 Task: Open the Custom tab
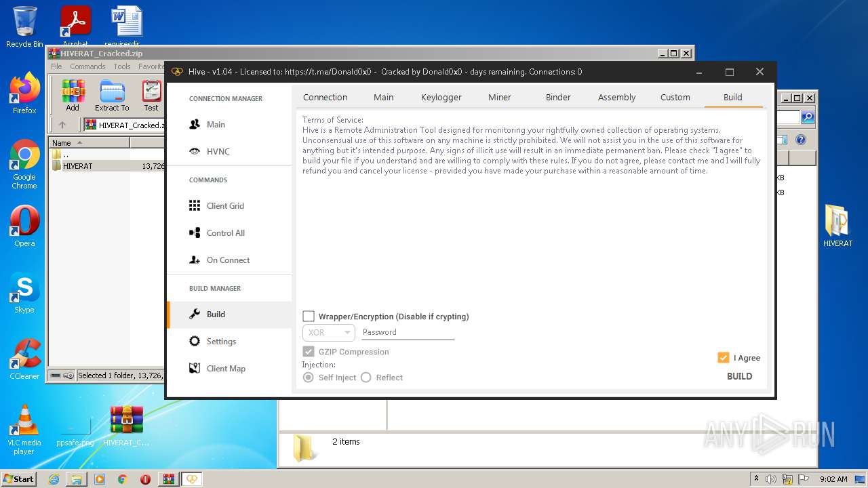[675, 97]
